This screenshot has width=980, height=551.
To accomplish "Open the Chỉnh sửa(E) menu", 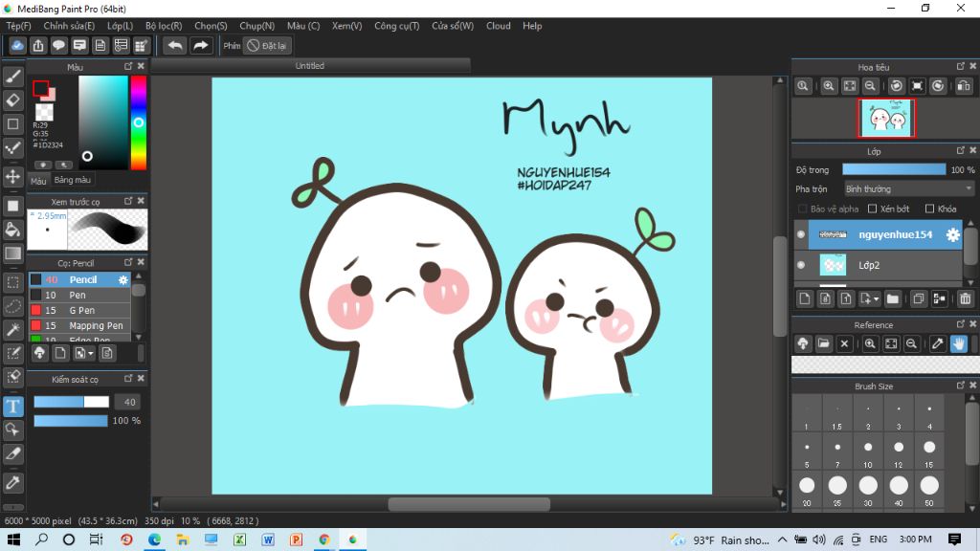I will point(69,26).
